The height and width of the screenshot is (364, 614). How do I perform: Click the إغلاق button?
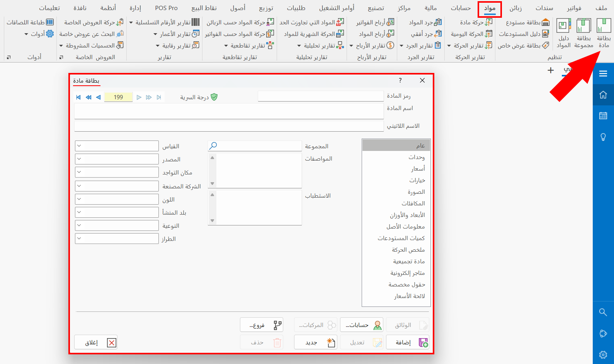tap(96, 342)
